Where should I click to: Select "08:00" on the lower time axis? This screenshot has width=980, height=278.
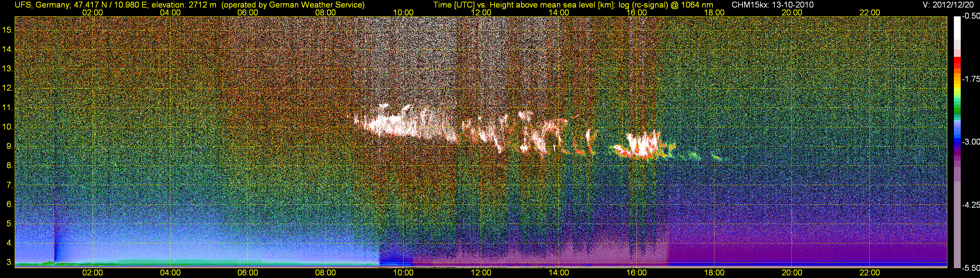[x=326, y=273]
